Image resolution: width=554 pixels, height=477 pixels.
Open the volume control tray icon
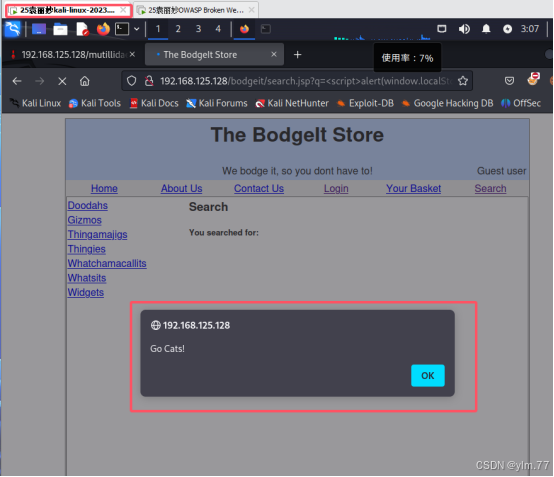(x=464, y=29)
